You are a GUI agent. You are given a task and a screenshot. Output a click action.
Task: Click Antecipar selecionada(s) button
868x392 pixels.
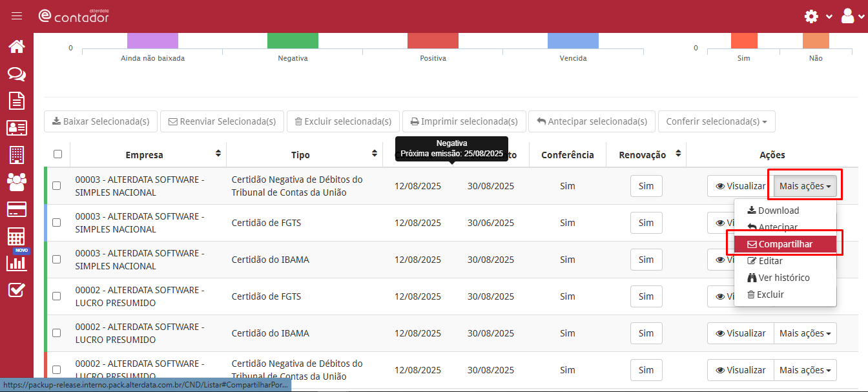(x=592, y=121)
